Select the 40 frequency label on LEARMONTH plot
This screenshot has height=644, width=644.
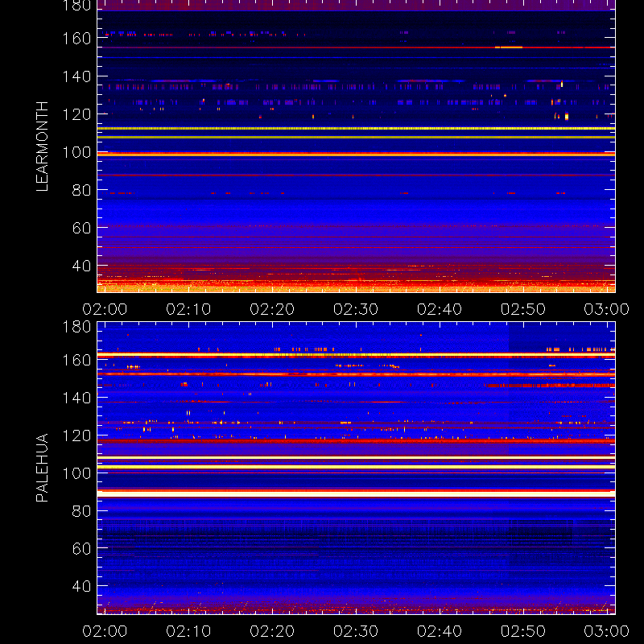click(82, 266)
